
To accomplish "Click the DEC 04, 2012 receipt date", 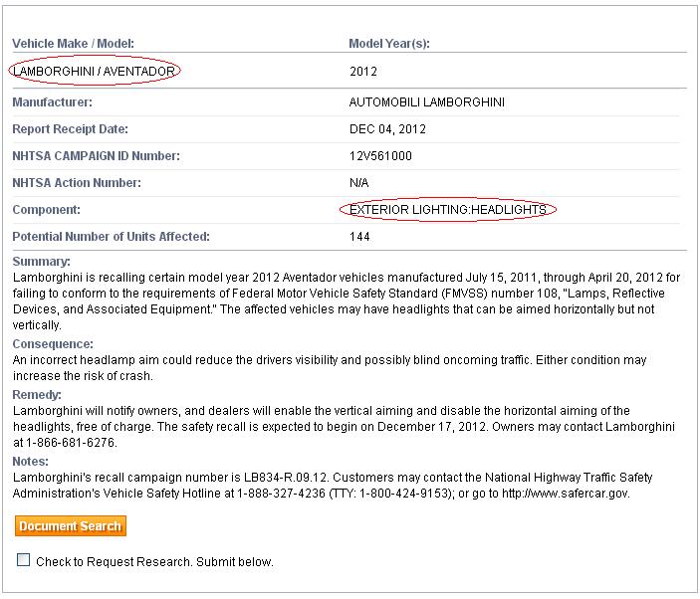I will tap(387, 129).
